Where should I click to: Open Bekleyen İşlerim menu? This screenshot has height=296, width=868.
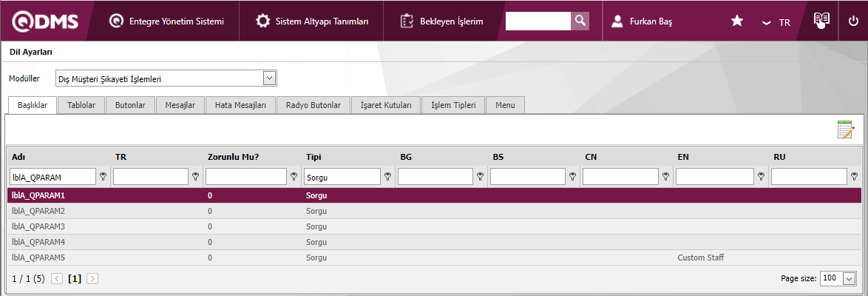click(x=441, y=21)
